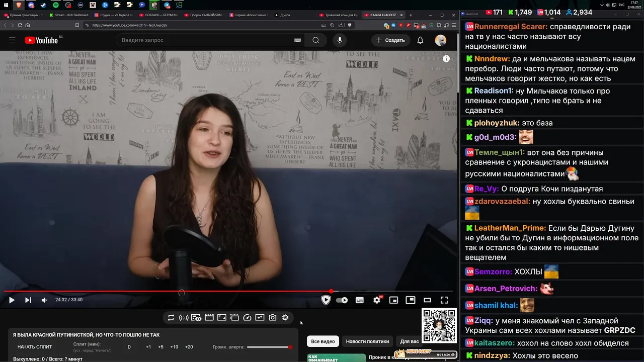Reload the page
This screenshot has width=644, height=362.
[x=20, y=25]
